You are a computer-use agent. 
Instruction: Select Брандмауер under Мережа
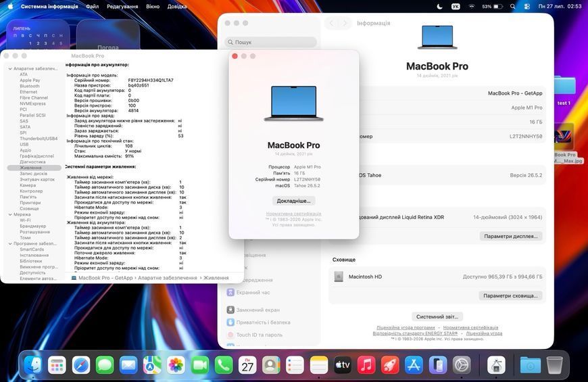coord(33,226)
